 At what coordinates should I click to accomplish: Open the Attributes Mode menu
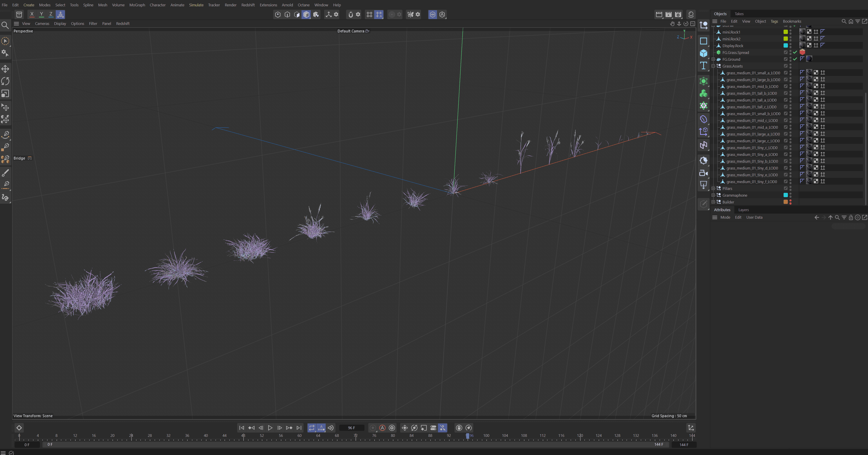coord(725,218)
